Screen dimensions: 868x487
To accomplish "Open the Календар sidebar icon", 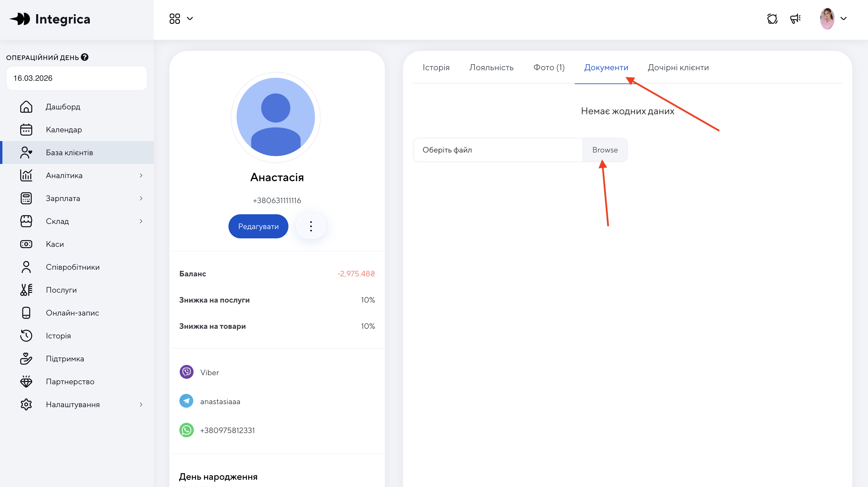I will pyautogui.click(x=26, y=130).
